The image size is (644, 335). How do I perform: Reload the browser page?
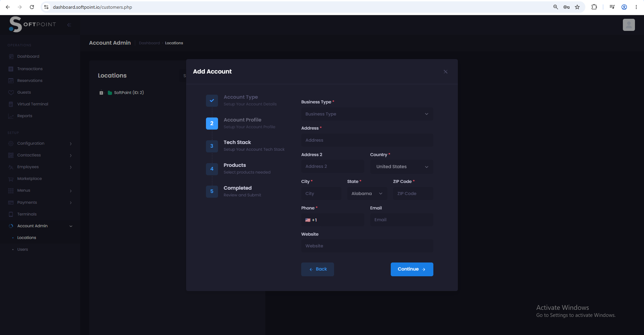(32, 7)
